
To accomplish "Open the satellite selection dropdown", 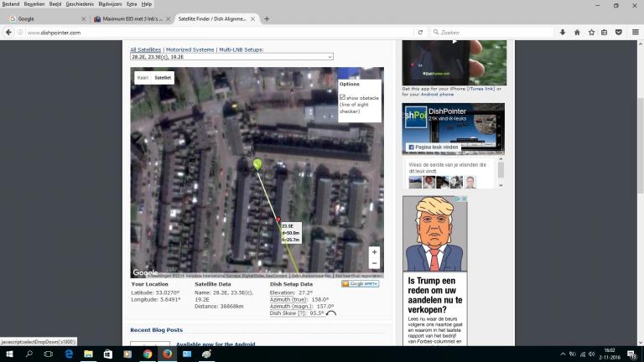I will (231, 57).
